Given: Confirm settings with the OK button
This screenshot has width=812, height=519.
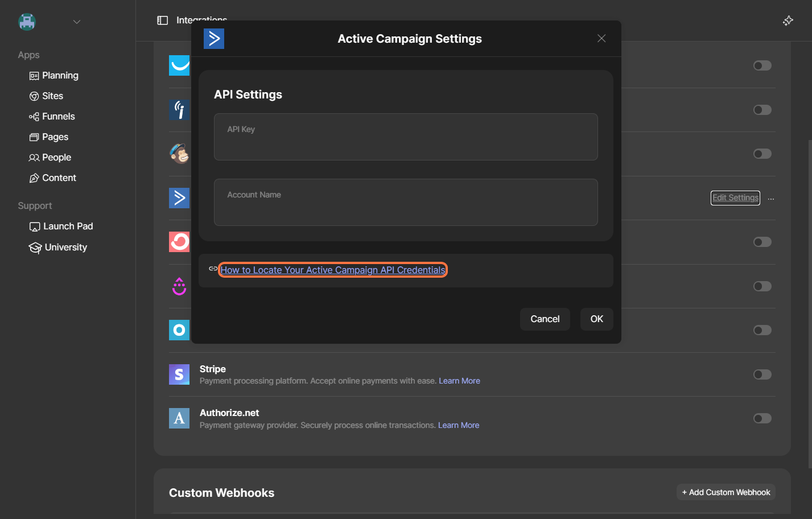Looking at the screenshot, I should [x=597, y=319].
